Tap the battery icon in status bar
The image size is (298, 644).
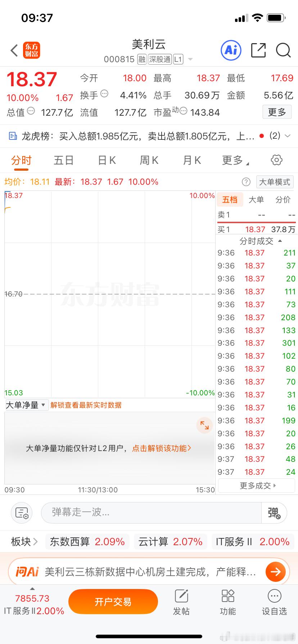click(276, 18)
